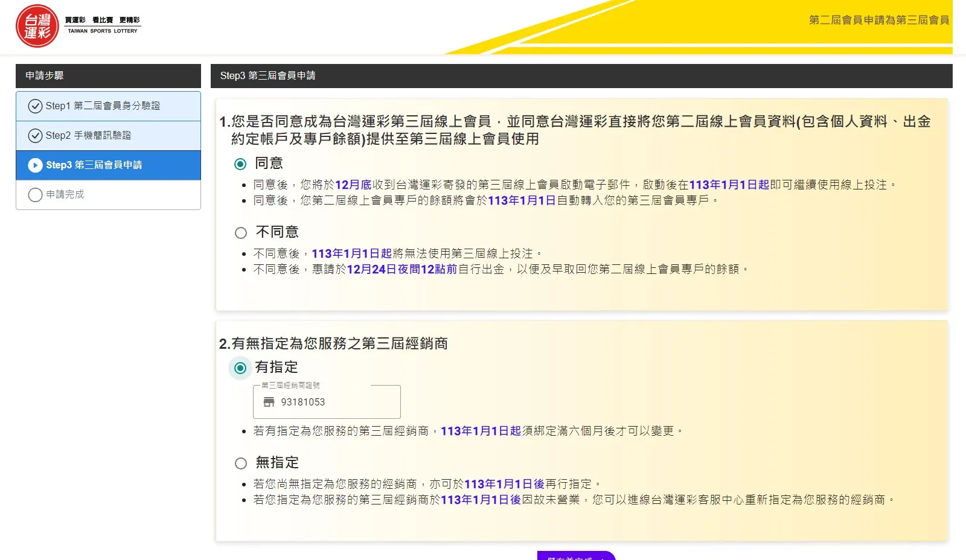Click the 無指定 label text

(x=277, y=463)
